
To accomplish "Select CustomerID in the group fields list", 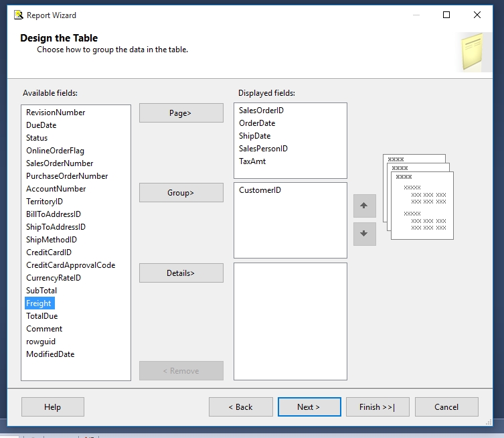I will click(x=260, y=190).
